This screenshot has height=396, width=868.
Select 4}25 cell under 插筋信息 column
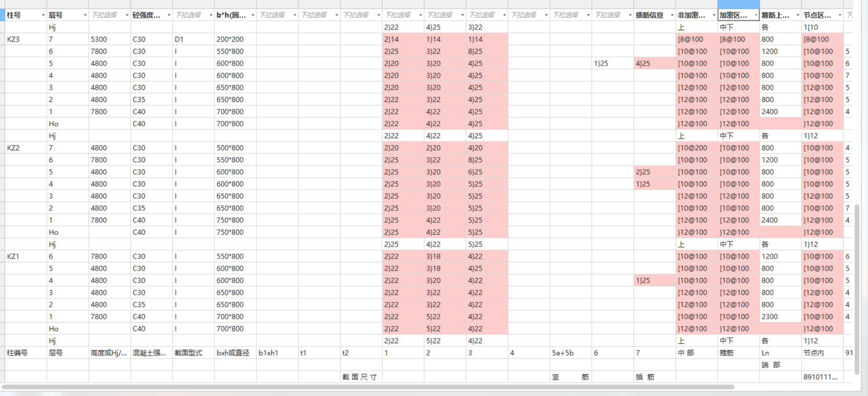click(x=654, y=63)
